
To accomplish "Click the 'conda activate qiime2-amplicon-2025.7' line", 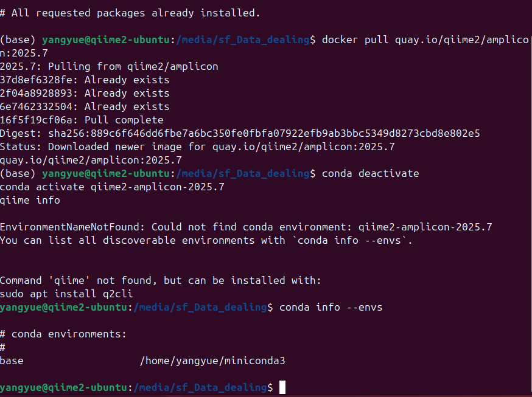I will [112, 187].
